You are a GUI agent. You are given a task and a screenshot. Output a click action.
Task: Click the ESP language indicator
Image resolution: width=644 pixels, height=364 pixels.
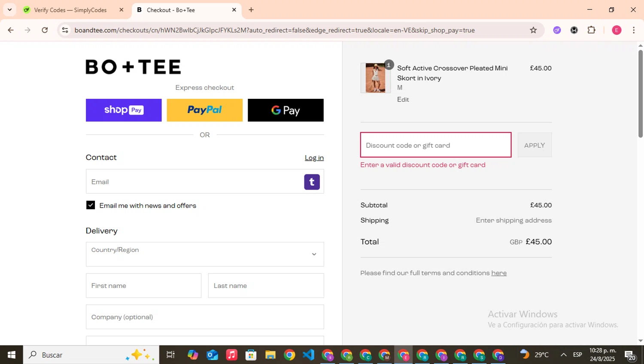(577, 355)
